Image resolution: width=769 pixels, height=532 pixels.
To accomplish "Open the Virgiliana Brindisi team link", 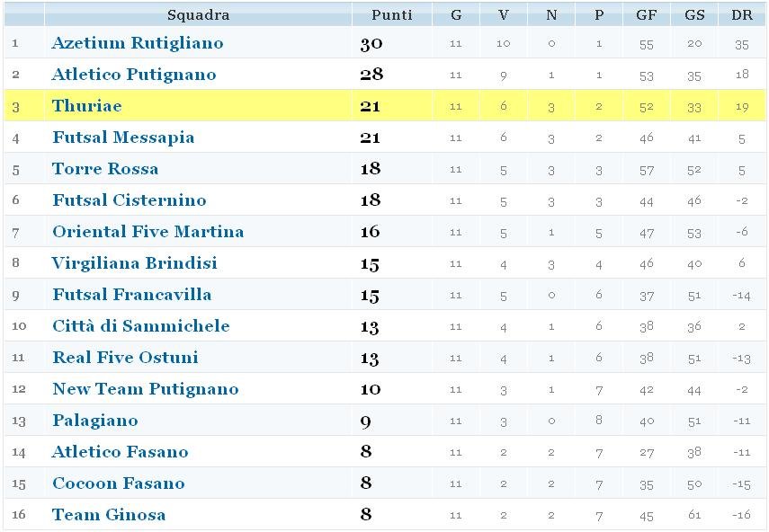I will pyautogui.click(x=134, y=263).
